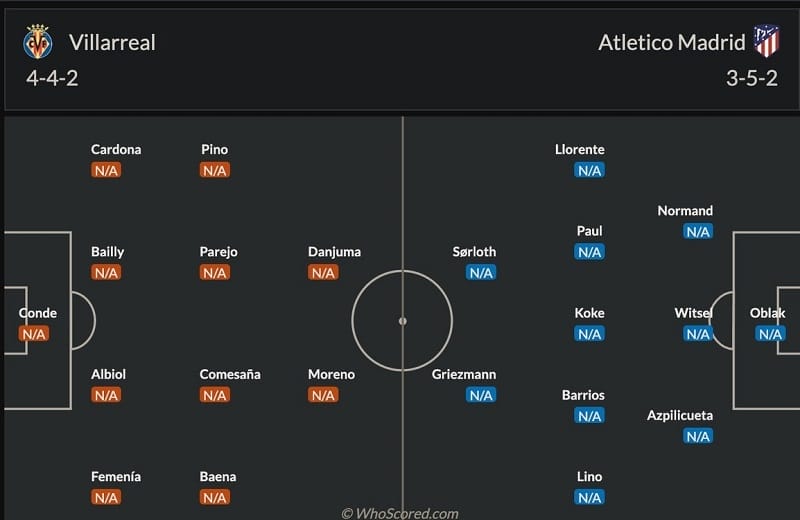This screenshot has width=800, height=520.
Task: Click Azpilicueta's N/A rating badge
Action: pos(697,436)
